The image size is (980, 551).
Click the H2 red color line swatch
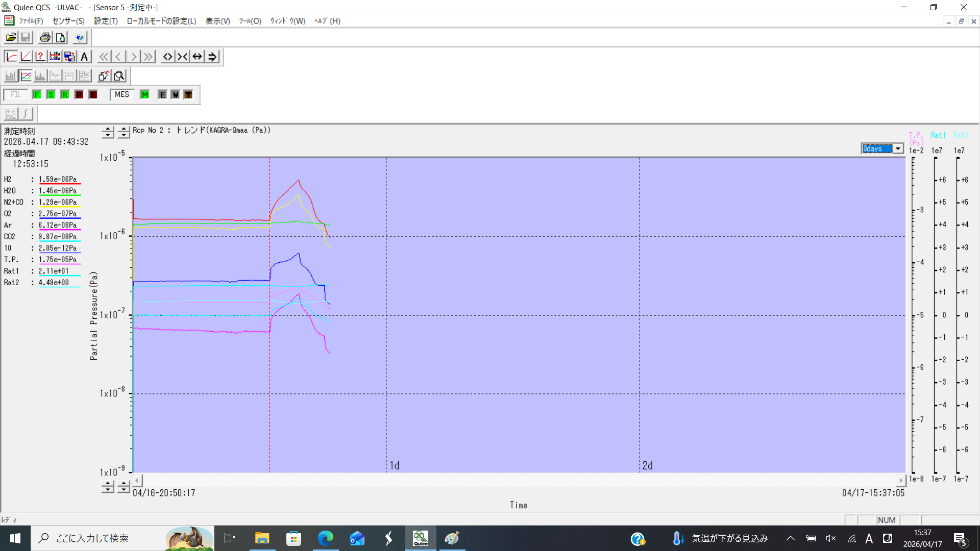(60, 183)
